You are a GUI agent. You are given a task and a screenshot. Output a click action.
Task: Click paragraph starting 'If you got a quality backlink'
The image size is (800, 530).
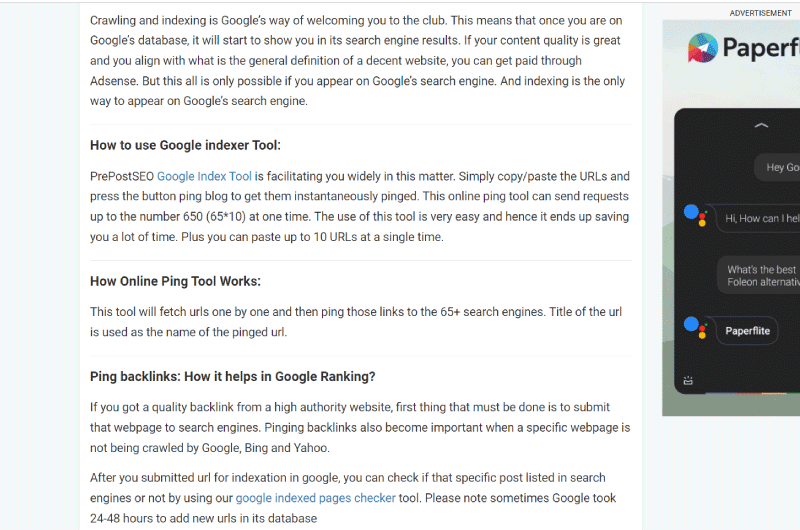[x=360, y=427]
